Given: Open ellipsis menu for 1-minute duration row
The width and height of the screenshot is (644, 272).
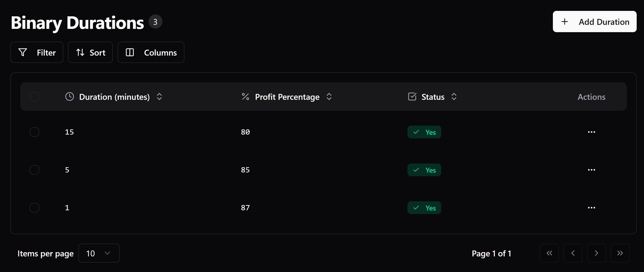Looking at the screenshot, I should pos(591,208).
